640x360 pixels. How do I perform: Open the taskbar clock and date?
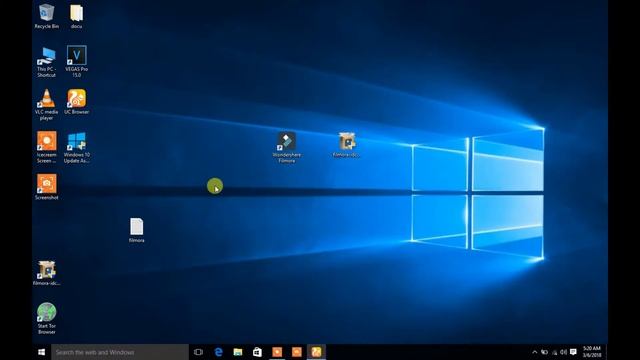592,352
